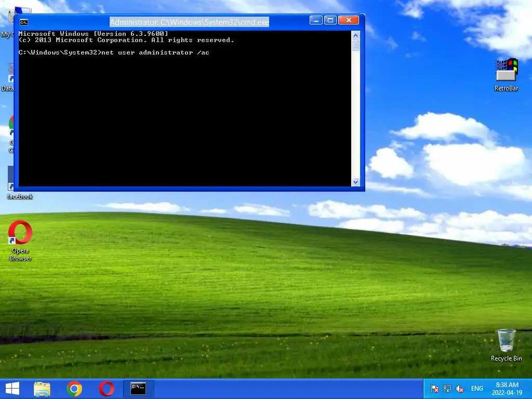532x399 pixels.
Task: Open the clock showing 8:38 AM
Action: (507, 389)
